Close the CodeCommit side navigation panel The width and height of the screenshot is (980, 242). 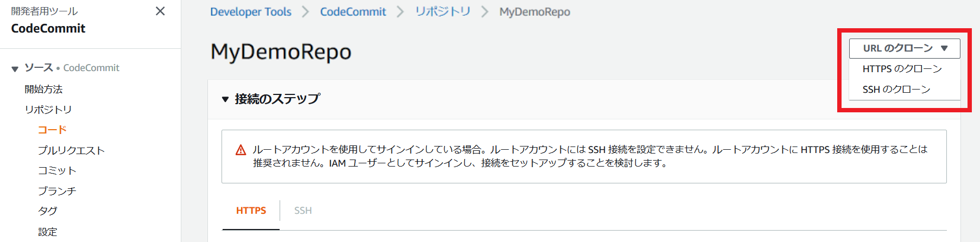point(160,11)
